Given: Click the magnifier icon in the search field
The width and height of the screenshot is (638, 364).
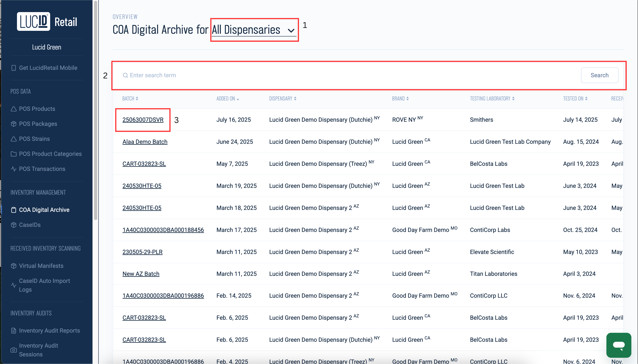Looking at the screenshot, I should pos(125,75).
